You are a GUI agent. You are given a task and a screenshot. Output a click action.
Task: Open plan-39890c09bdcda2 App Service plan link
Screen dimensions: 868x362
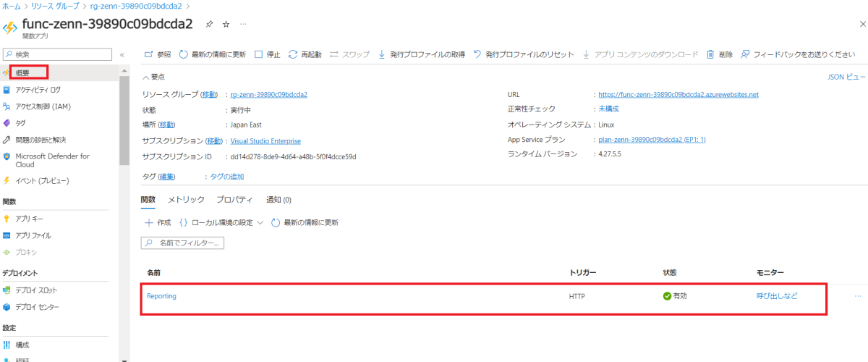tap(652, 140)
